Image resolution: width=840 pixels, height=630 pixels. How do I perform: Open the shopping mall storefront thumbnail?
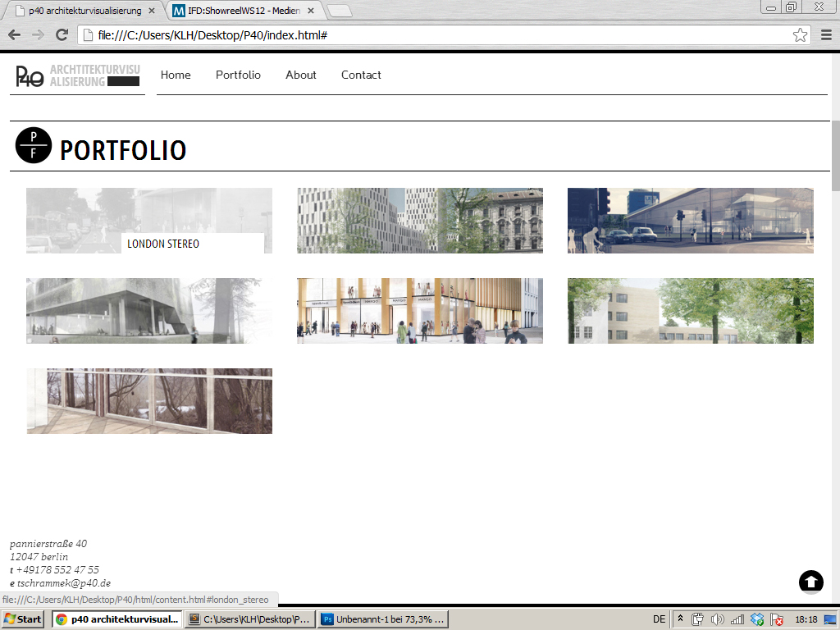[419, 310]
